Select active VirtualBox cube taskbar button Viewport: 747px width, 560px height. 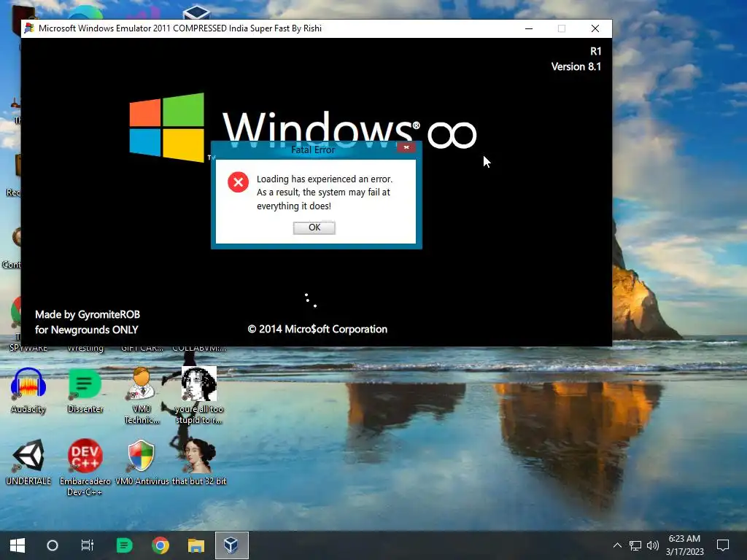(231, 545)
